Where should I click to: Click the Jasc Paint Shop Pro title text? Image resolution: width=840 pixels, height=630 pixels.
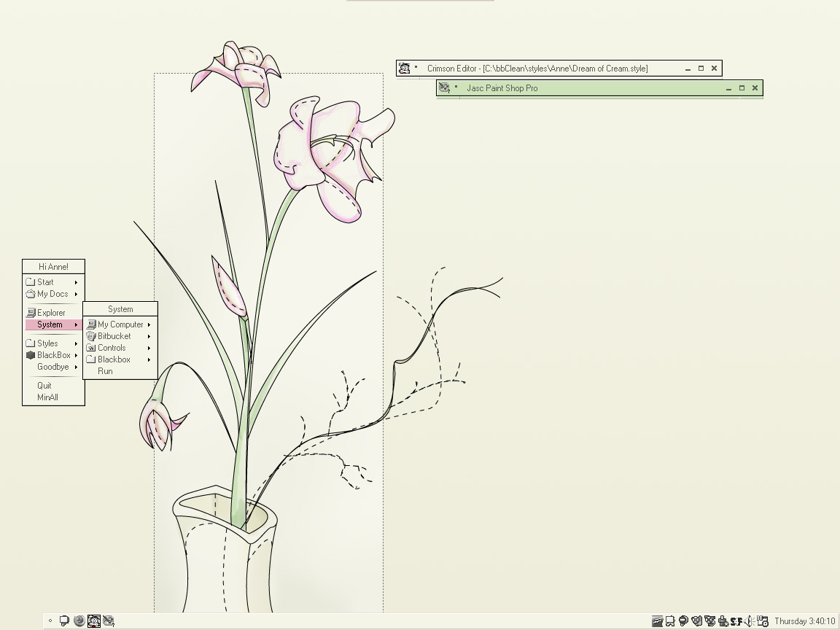coord(502,88)
